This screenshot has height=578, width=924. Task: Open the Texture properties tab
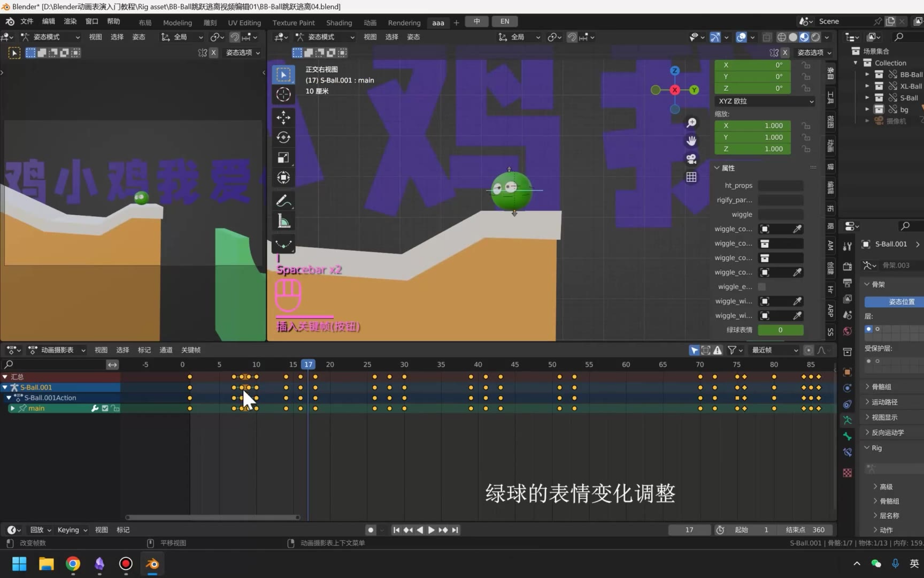pyautogui.click(x=848, y=473)
